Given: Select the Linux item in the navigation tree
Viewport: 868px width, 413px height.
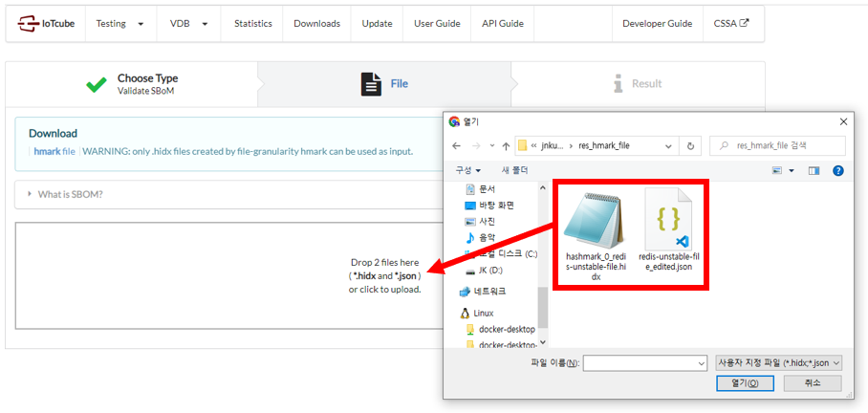Looking at the screenshot, I should [x=485, y=313].
